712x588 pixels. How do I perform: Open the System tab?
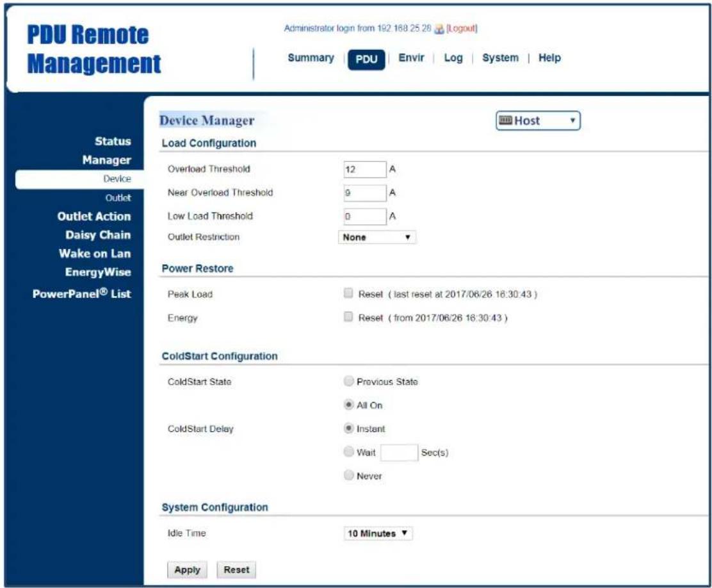click(500, 58)
